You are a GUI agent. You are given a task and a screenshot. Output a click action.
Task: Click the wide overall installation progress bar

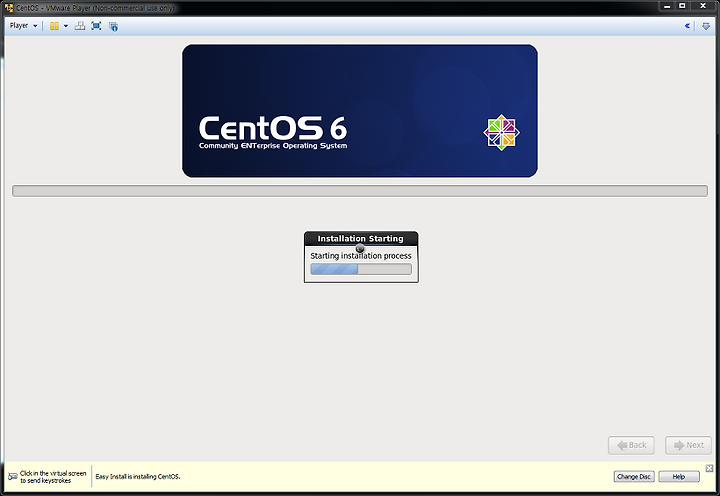click(360, 191)
